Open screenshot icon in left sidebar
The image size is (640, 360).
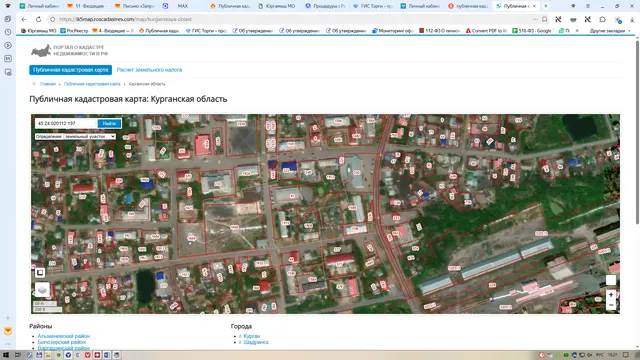[x=8, y=72]
